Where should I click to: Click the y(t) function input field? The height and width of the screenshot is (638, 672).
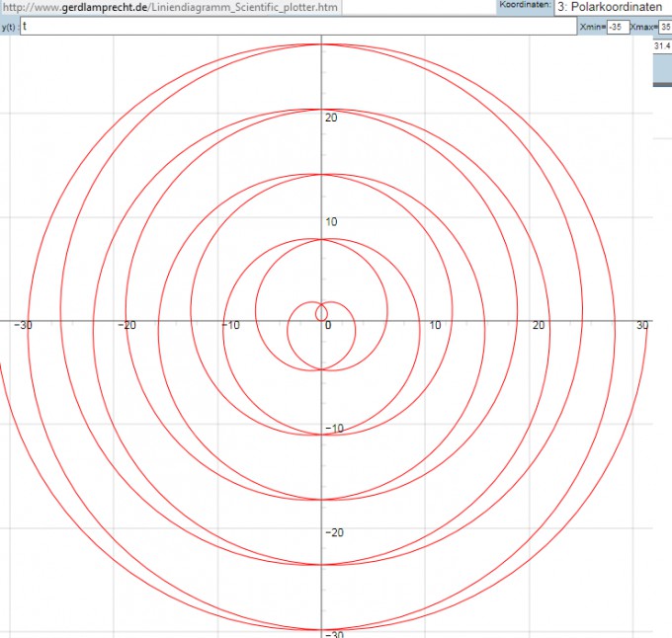point(296,27)
